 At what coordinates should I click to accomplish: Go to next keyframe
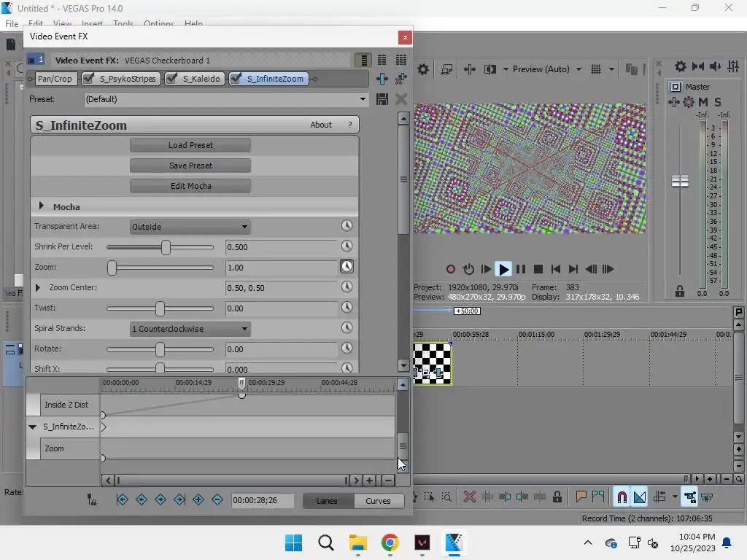coord(160,499)
